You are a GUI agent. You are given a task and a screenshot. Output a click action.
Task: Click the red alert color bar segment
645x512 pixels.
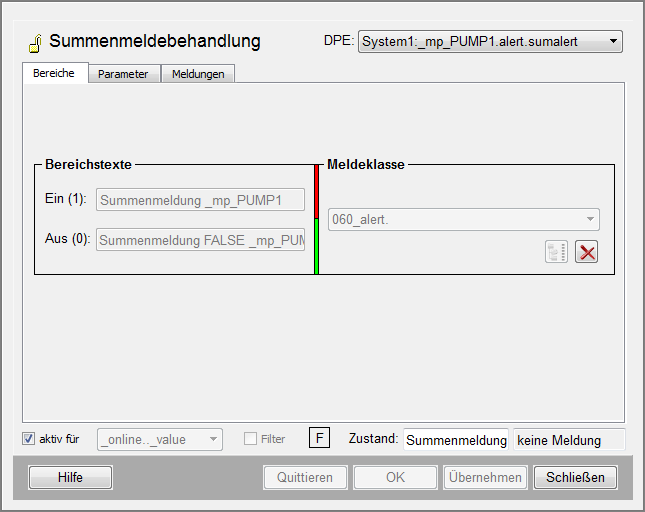pos(316,192)
